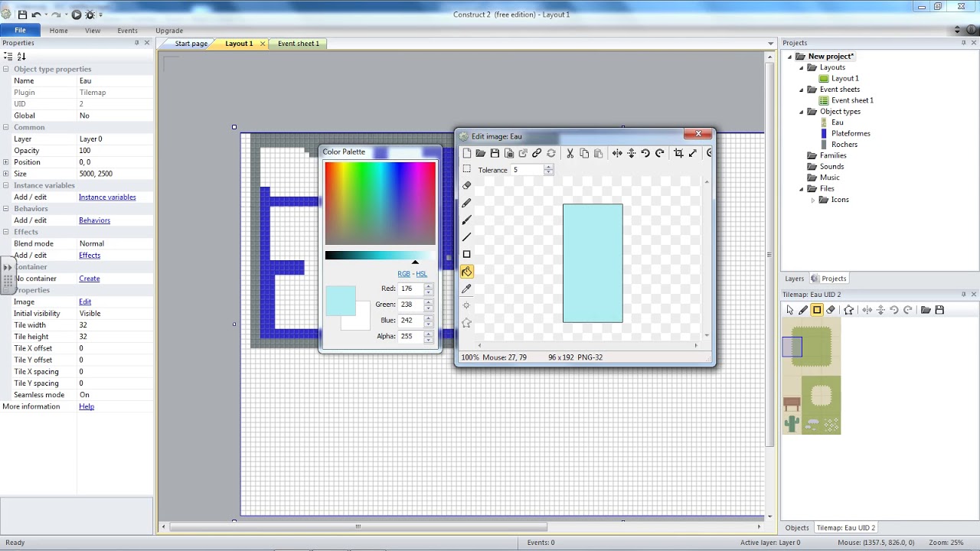The width and height of the screenshot is (980, 551).
Task: Switch to the Layers panel tab
Action: pyautogui.click(x=794, y=279)
